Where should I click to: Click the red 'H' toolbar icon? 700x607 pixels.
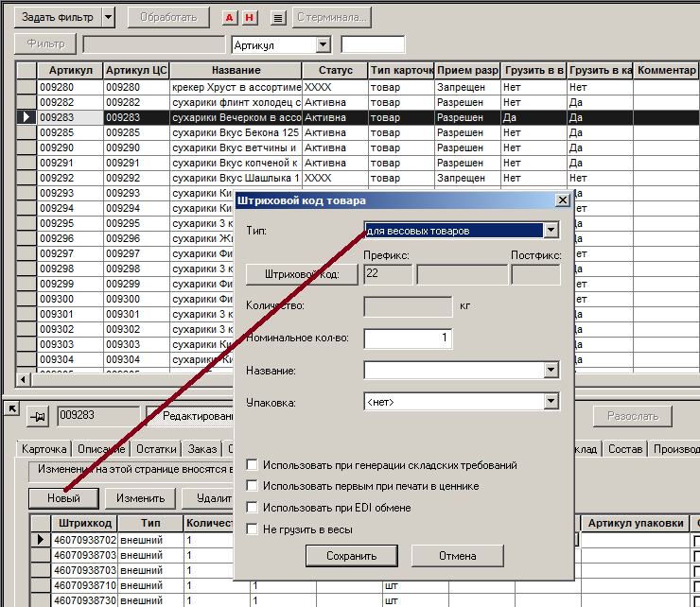point(250,18)
